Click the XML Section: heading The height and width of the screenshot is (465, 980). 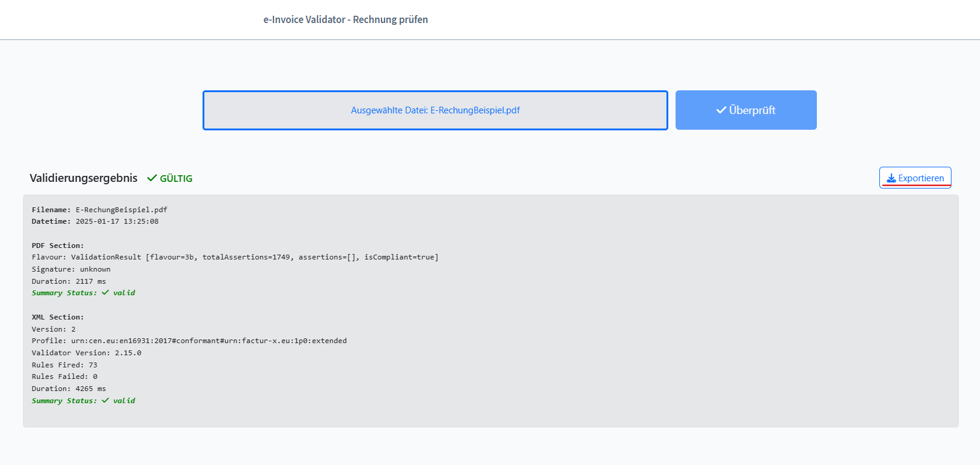[58, 317]
